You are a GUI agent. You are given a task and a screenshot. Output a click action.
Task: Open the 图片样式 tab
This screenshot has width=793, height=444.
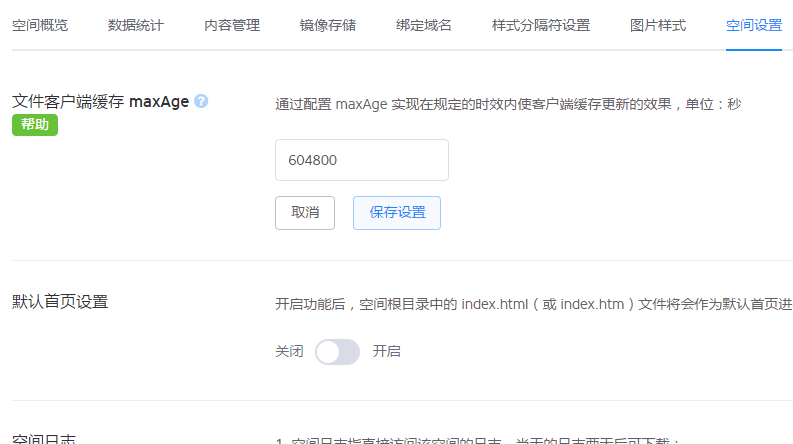click(x=658, y=25)
